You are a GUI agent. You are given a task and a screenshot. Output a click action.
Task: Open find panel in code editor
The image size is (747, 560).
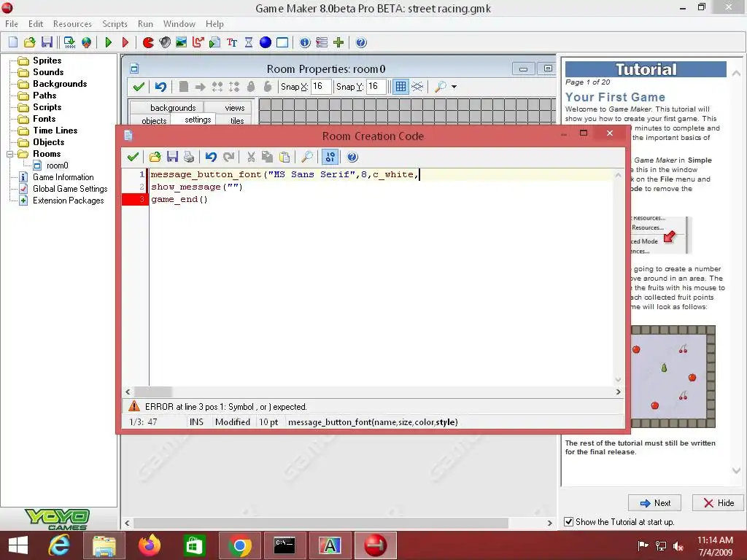307,157
